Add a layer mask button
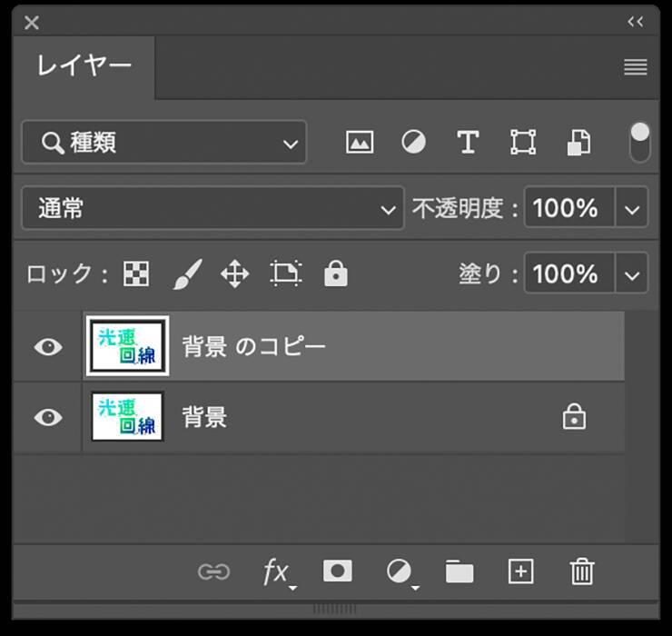 coord(338,571)
